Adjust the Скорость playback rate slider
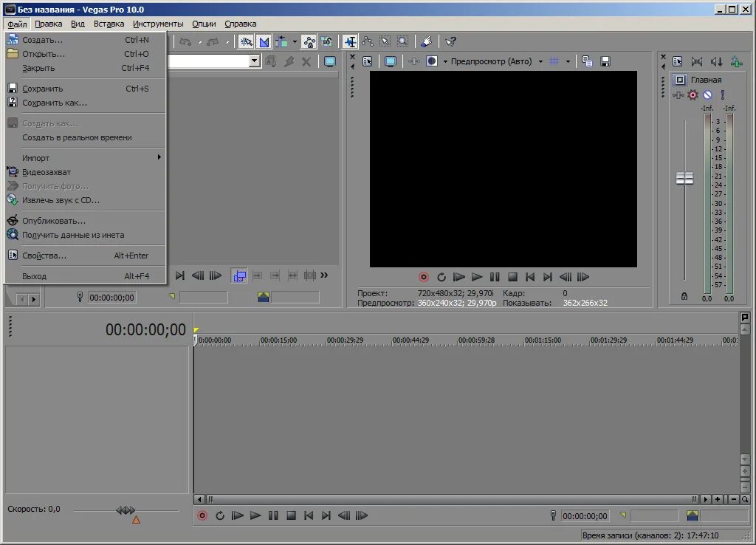756x545 pixels. click(x=126, y=510)
